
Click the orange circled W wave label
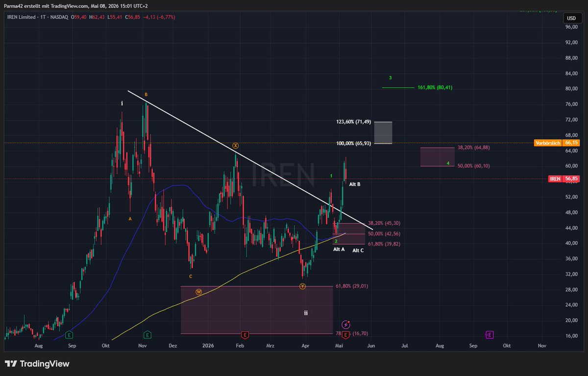click(x=198, y=292)
